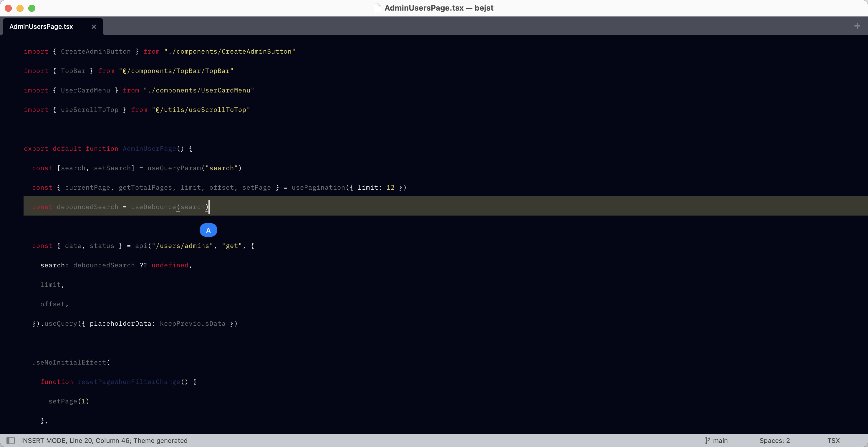
Task: Click the git branch icon in status bar
Action: click(x=707, y=440)
